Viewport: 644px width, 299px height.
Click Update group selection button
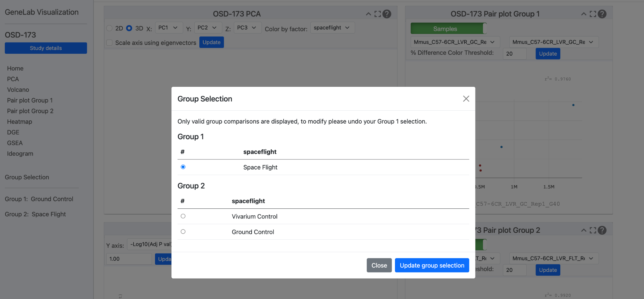point(432,265)
